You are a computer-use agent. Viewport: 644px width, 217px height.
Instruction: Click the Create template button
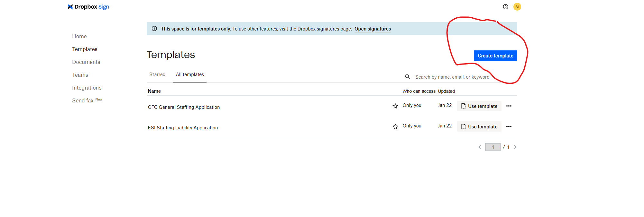495,56
